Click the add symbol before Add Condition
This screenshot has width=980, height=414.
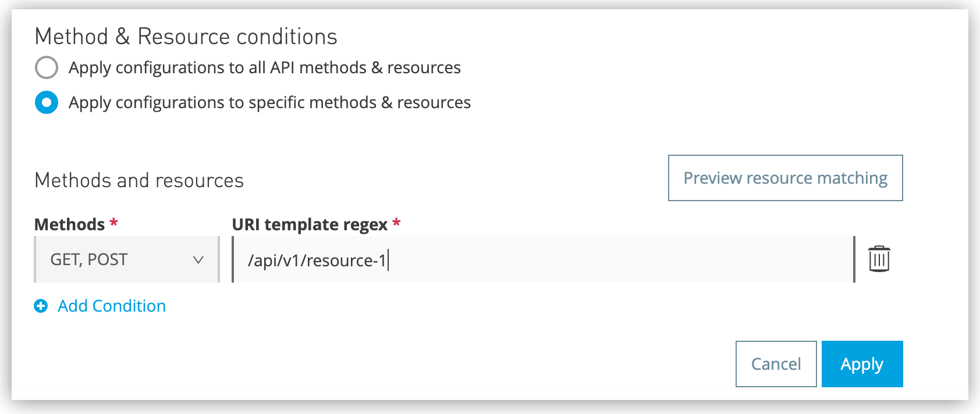(40, 306)
